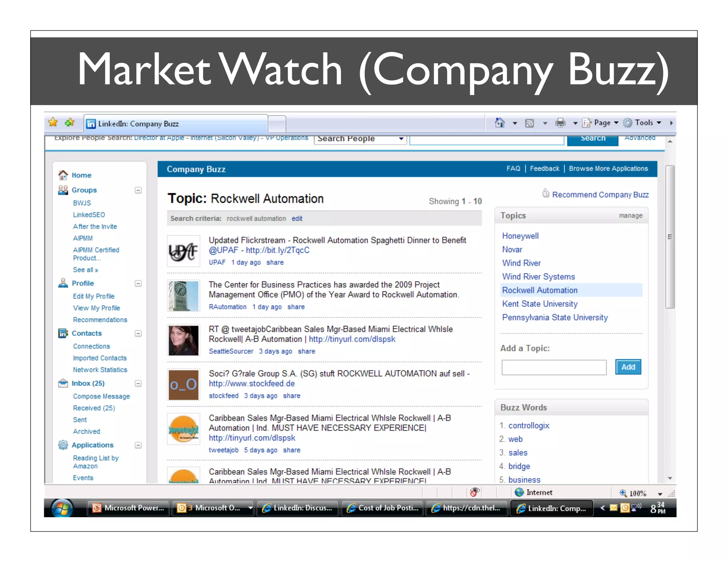Screen dimensions: 728x562
Task: Click the Profile person icon in sidebar
Action: (63, 283)
